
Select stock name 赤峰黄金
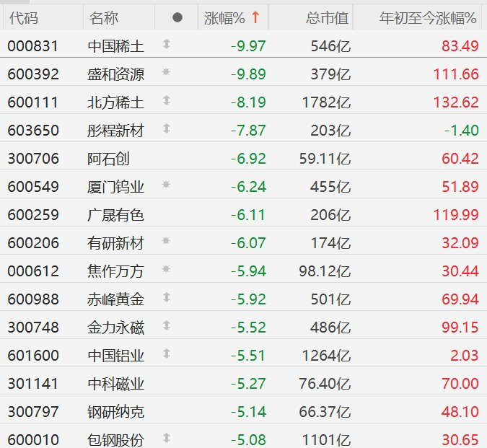[116, 299]
